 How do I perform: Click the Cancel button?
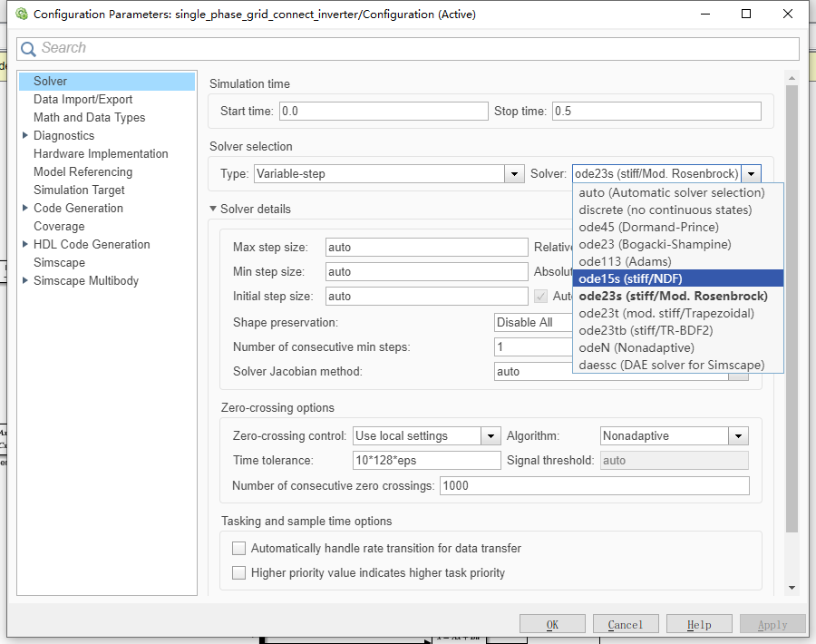(626, 624)
